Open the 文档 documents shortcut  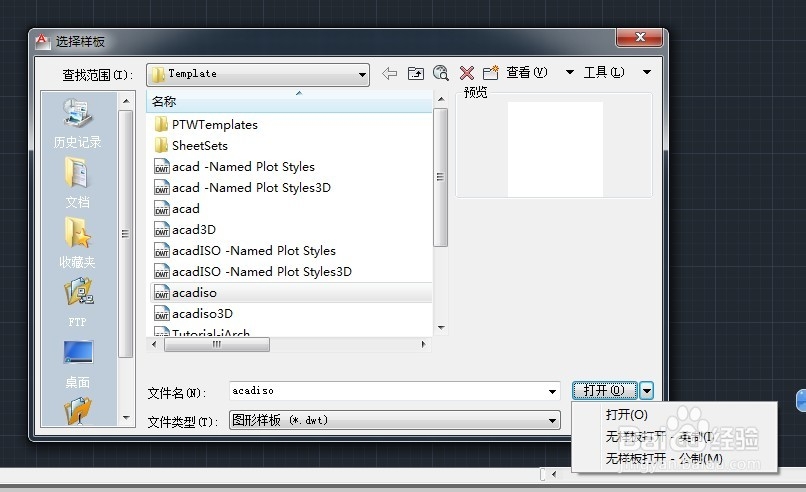[78, 183]
